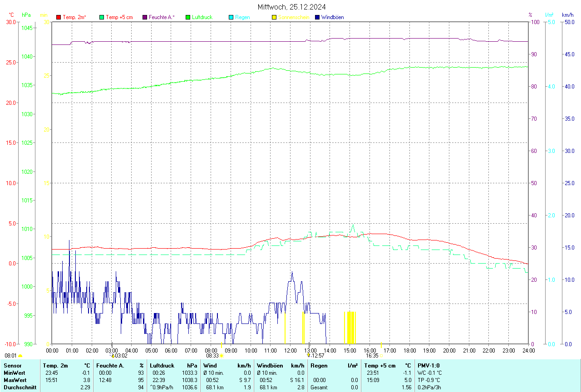Viewport: 581px width, 392px height.
Task: Select the purple Feuchte A. legend square
Action: click(x=145, y=17)
